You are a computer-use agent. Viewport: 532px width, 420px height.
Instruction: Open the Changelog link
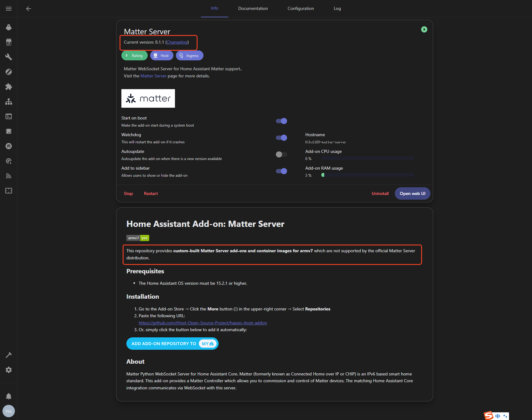[177, 42]
